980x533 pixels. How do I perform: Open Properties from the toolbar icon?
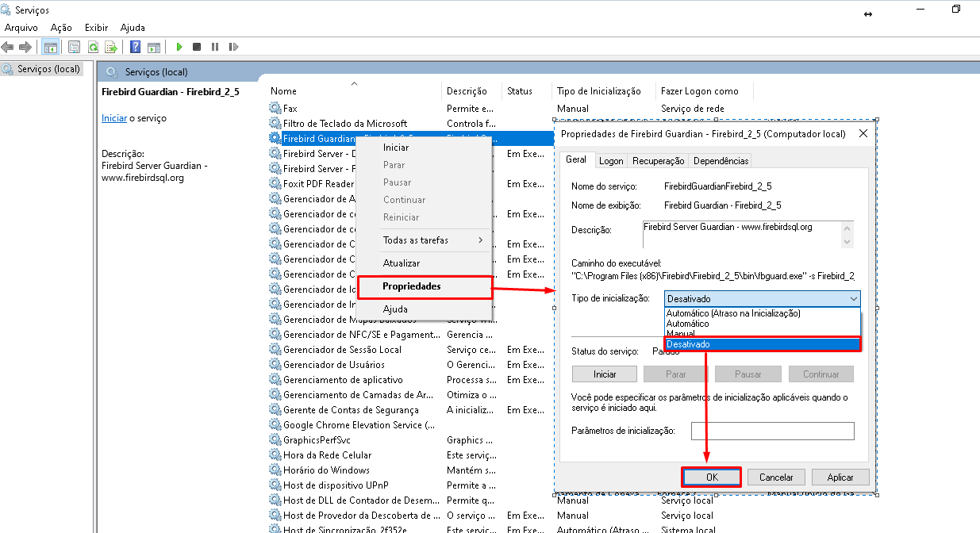point(75,47)
